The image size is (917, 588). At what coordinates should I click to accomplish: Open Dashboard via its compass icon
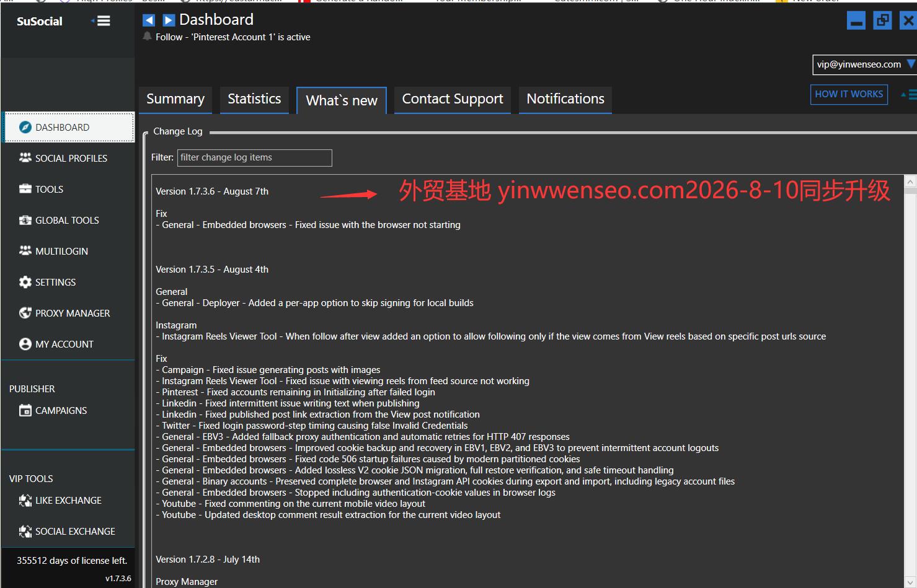[25, 127]
